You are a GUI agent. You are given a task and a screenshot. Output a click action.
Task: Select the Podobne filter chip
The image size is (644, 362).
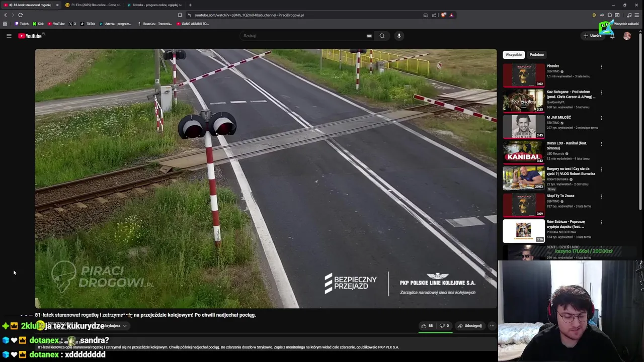(537, 55)
